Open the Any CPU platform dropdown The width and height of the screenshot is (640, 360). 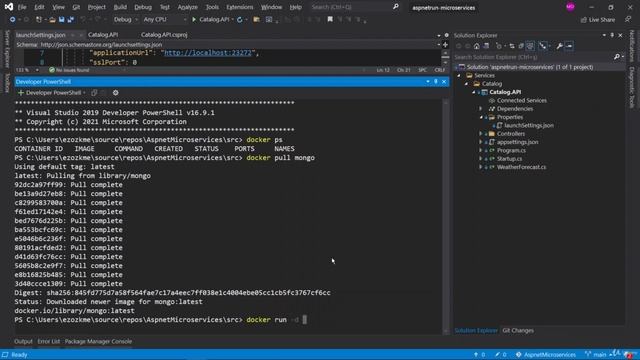pos(164,20)
